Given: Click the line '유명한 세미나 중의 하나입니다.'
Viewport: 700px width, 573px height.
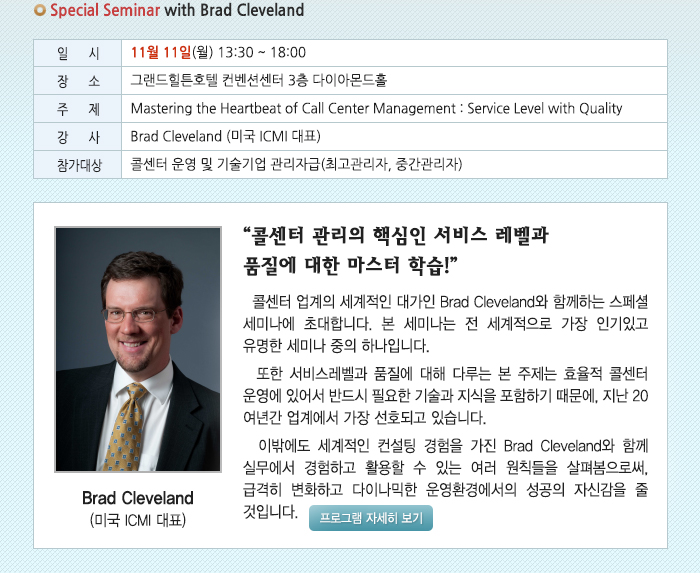Looking at the screenshot, I should pyautogui.click(x=336, y=345).
